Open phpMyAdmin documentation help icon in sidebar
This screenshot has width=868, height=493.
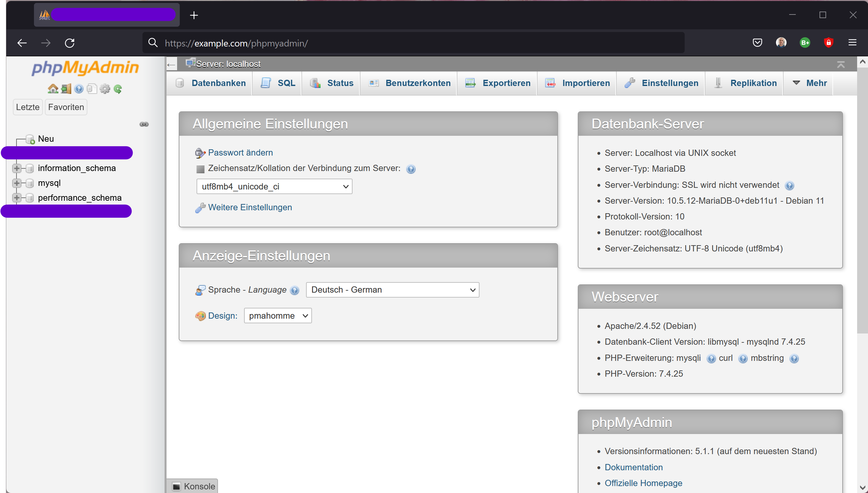(79, 89)
